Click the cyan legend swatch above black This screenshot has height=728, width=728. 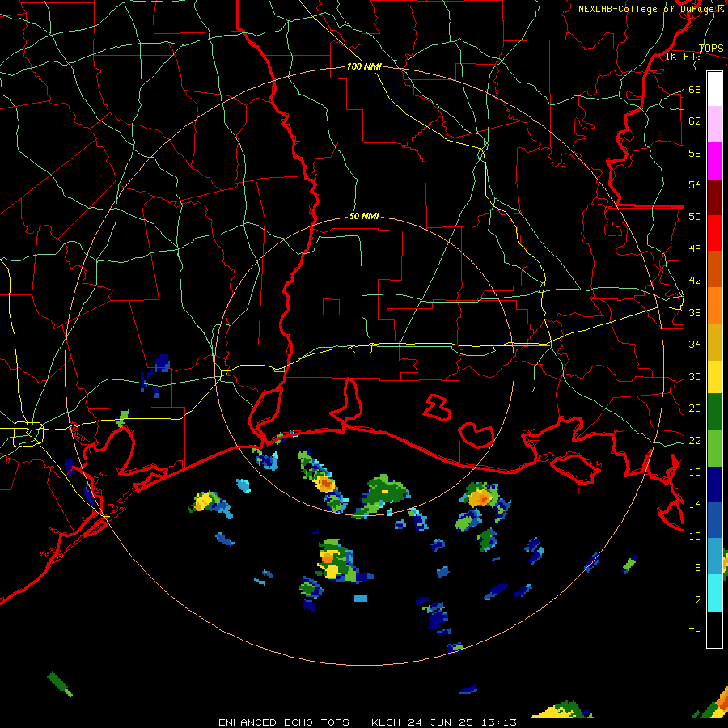(x=714, y=593)
